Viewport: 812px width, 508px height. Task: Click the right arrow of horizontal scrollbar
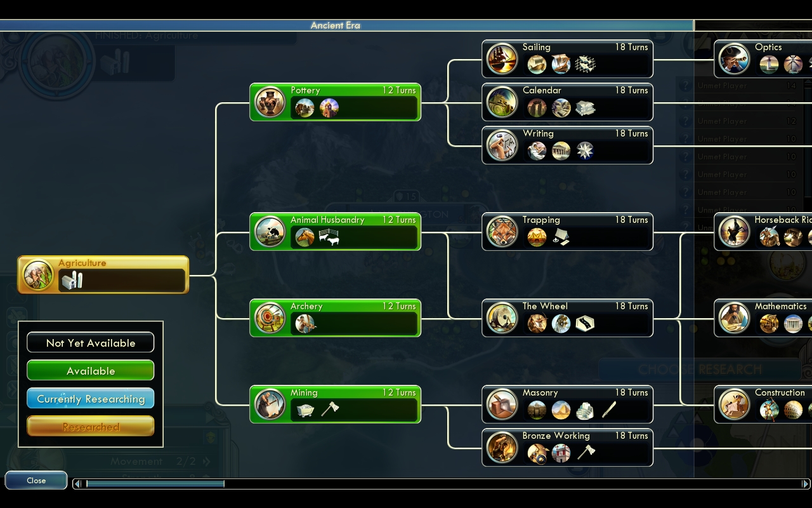tap(806, 484)
